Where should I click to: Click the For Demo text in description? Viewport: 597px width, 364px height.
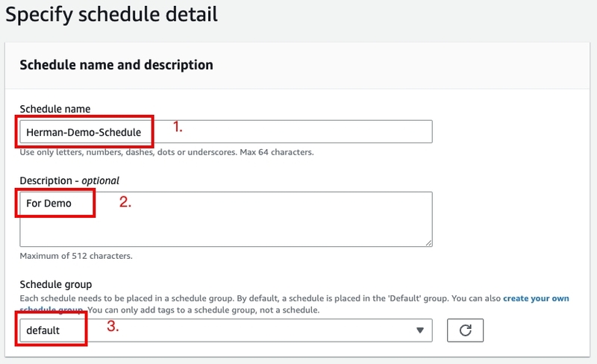coord(49,204)
